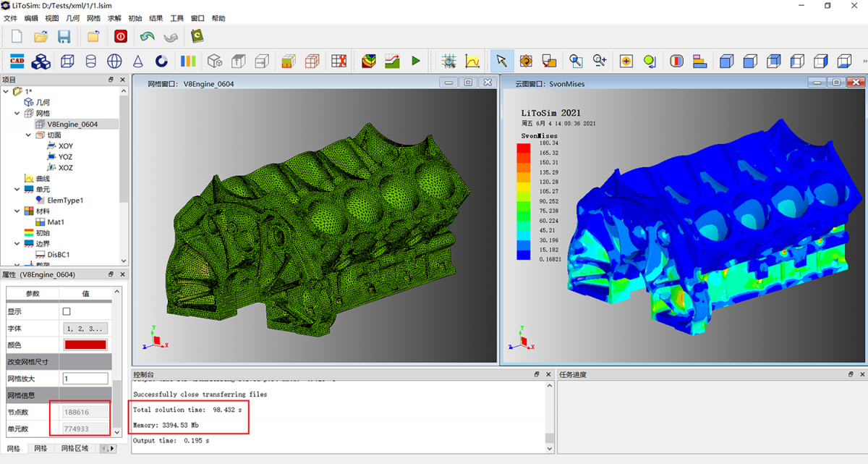Click the project tree vertical scrollbar
The image size is (868, 464).
tap(124, 175)
